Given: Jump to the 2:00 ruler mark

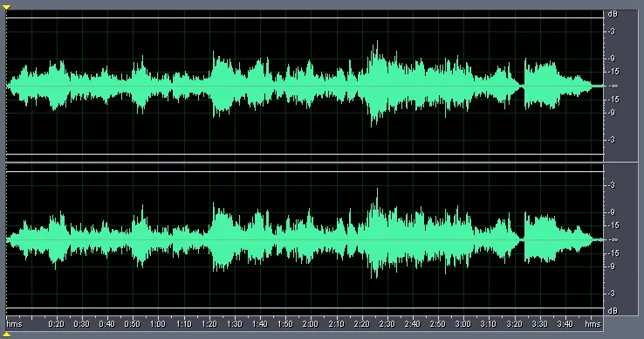Looking at the screenshot, I should pos(311,324).
